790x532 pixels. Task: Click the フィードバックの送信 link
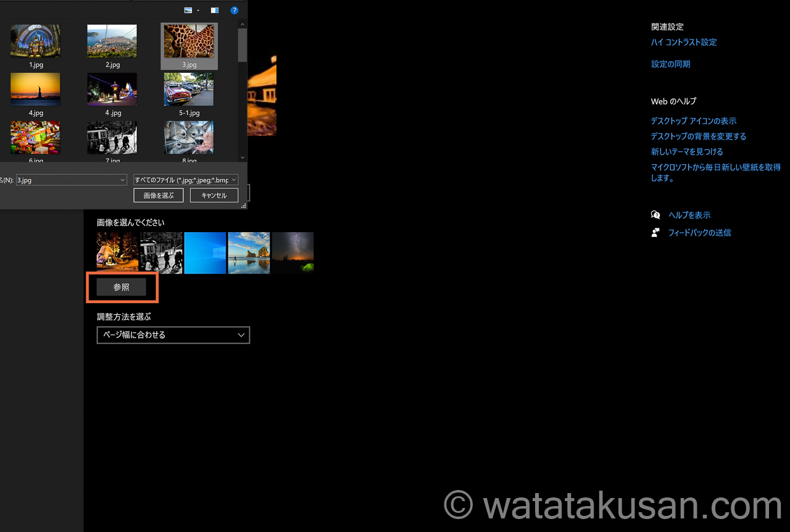(x=699, y=233)
